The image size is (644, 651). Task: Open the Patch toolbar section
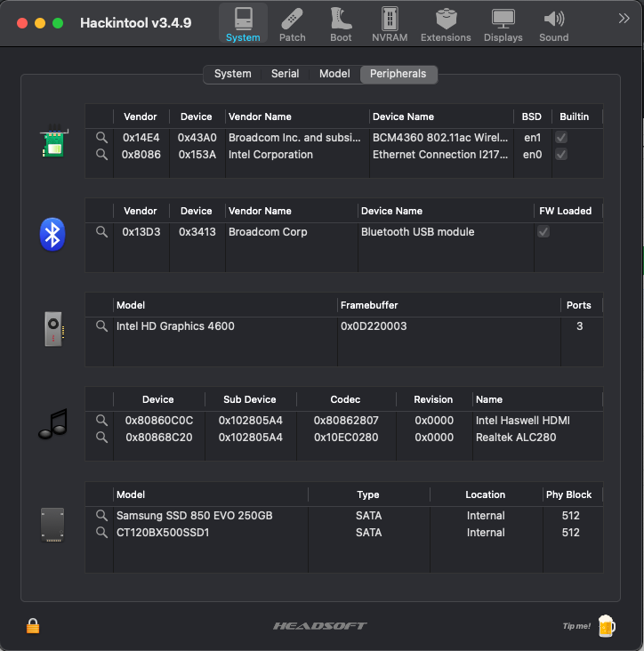pos(293,24)
